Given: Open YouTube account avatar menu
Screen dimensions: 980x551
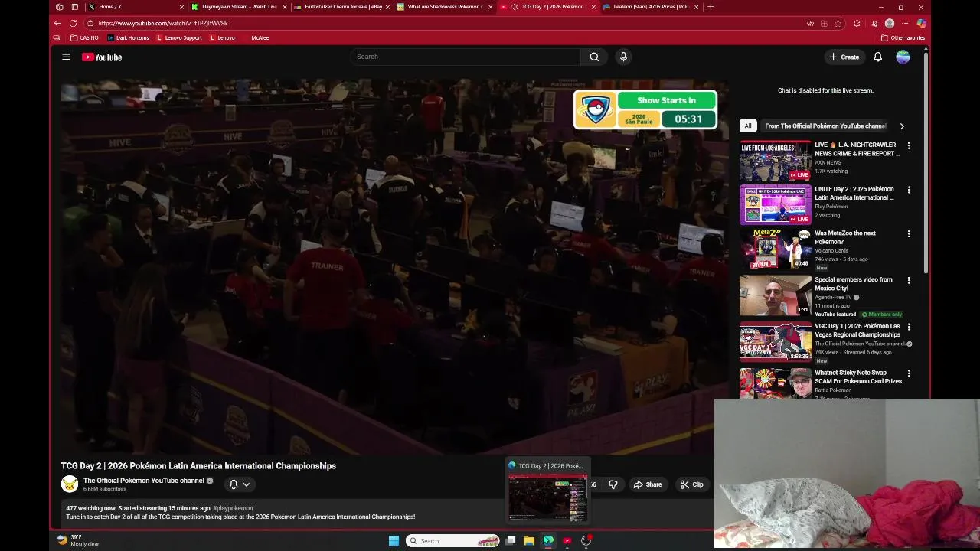Looking at the screenshot, I should pyautogui.click(x=903, y=57).
